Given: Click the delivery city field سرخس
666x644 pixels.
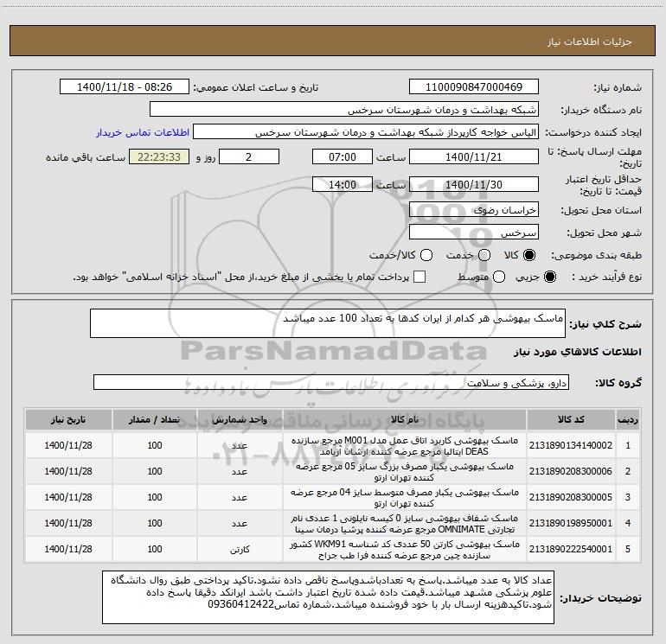Looking at the screenshot, I should pos(474,233).
